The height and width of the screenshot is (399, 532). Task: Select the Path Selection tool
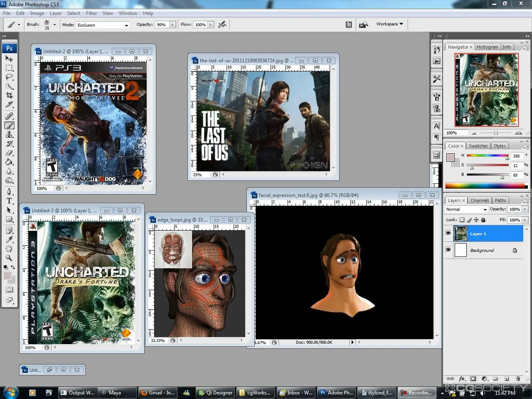(x=9, y=210)
